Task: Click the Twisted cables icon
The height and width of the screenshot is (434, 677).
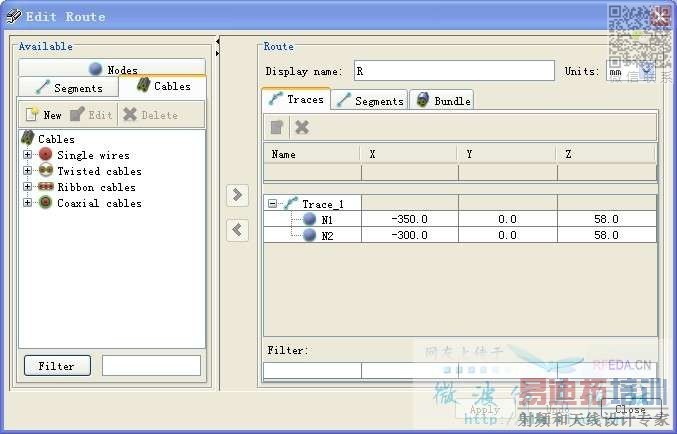Action: point(45,170)
